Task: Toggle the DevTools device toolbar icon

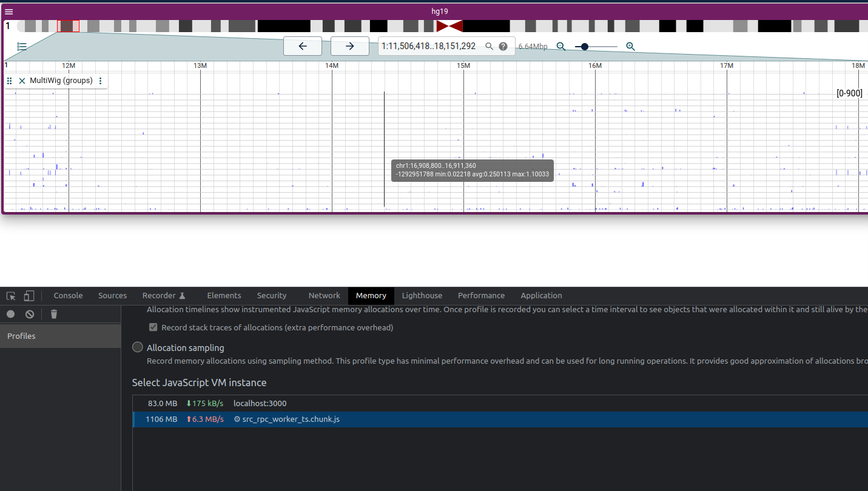Action: tap(29, 296)
